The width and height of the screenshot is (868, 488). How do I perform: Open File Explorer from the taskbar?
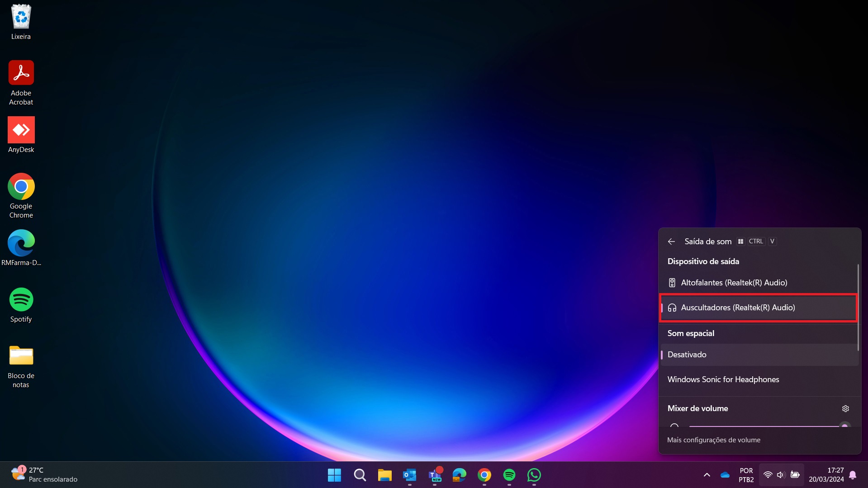click(384, 475)
